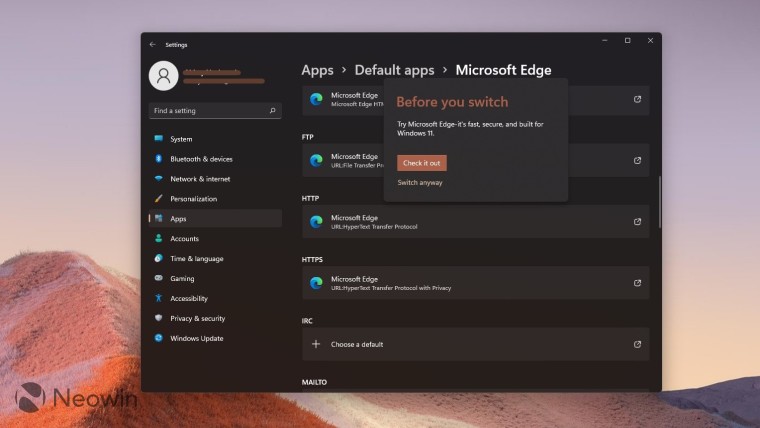
Task: Click the Privacy shield icon
Action: [158, 317]
